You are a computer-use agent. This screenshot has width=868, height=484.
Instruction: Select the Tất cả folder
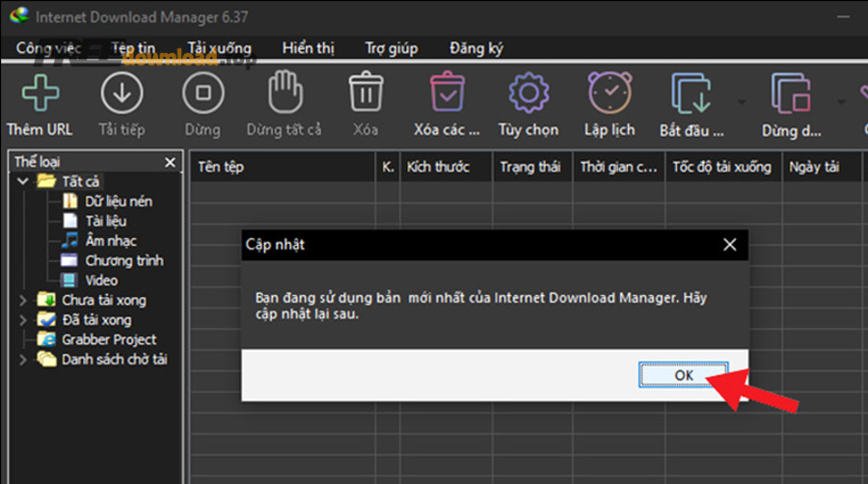[80, 181]
